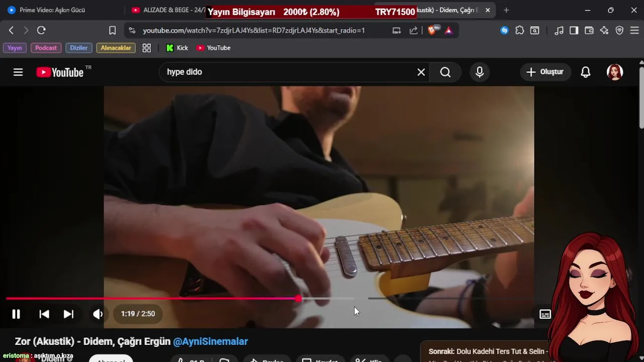Skip to the next video
The height and width of the screenshot is (362, 644).
[x=68, y=314]
